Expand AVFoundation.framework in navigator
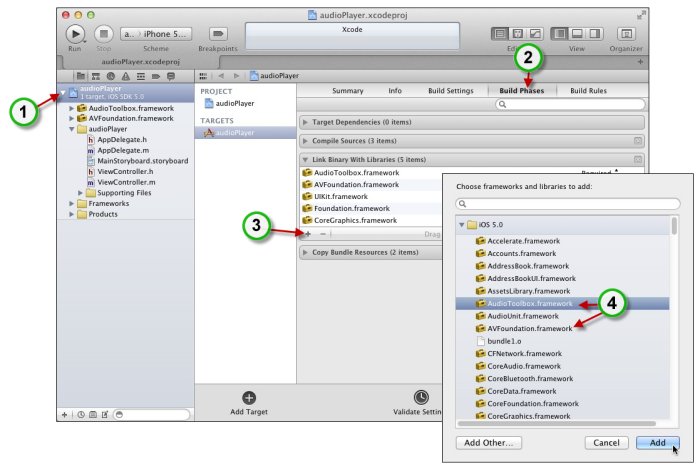 tap(71, 119)
